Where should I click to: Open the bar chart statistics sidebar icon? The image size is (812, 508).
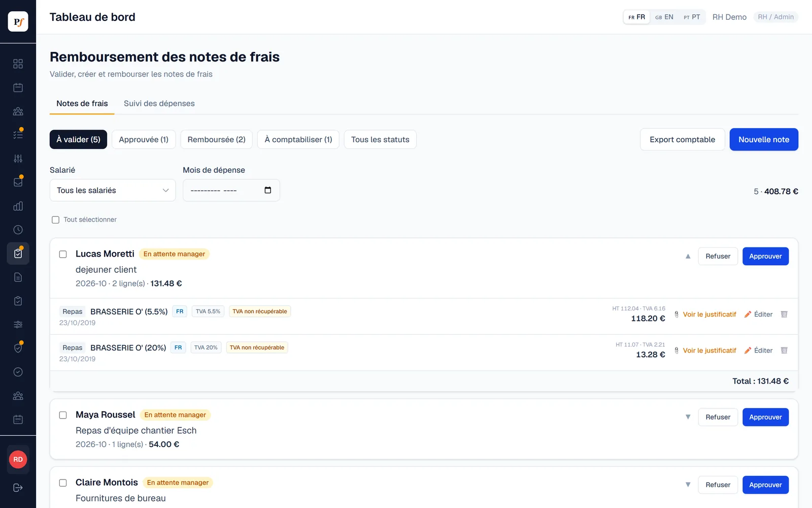point(18,206)
